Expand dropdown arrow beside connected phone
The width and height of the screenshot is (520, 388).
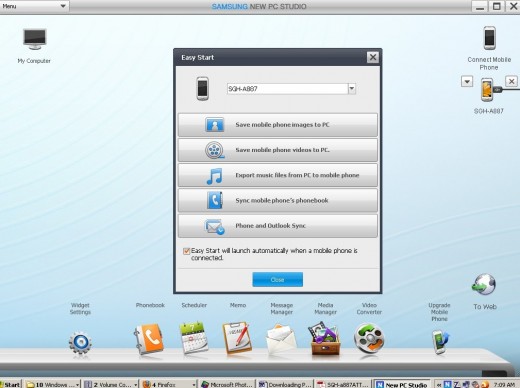[x=467, y=81]
